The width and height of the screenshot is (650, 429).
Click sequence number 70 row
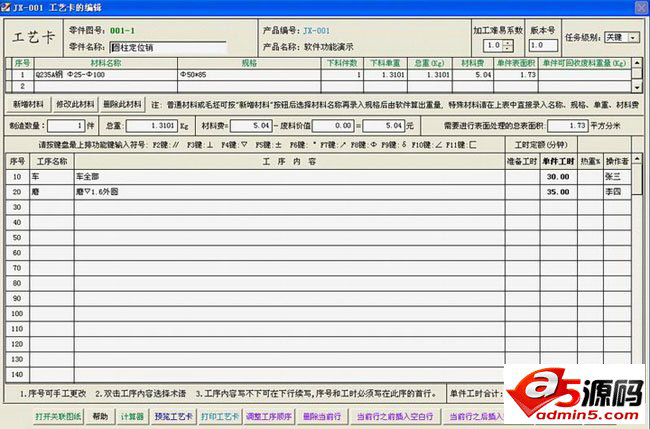tap(17, 268)
